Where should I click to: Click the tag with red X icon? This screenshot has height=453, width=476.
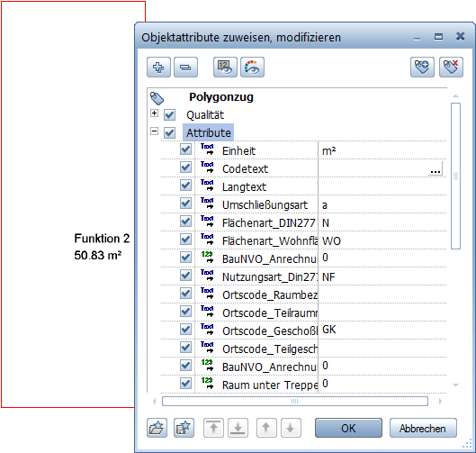(451, 68)
